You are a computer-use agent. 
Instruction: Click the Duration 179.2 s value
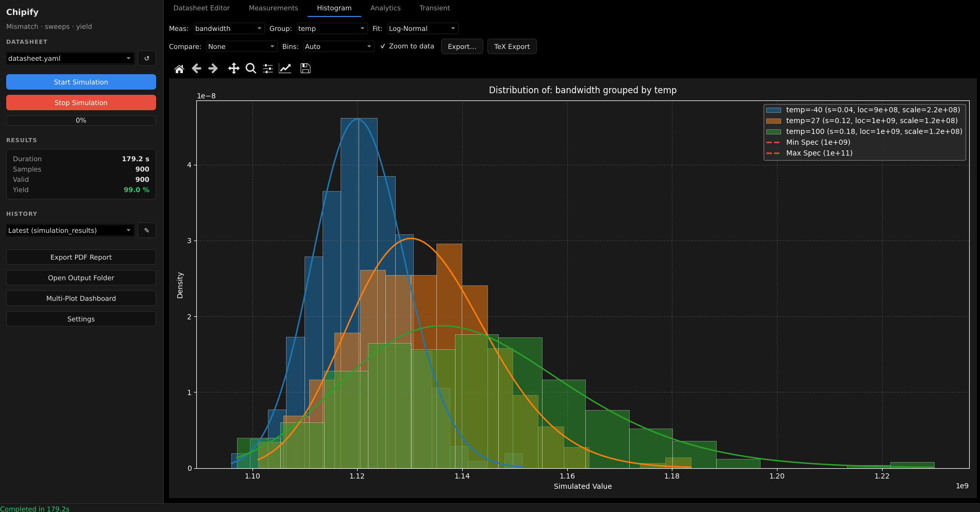pyautogui.click(x=136, y=159)
